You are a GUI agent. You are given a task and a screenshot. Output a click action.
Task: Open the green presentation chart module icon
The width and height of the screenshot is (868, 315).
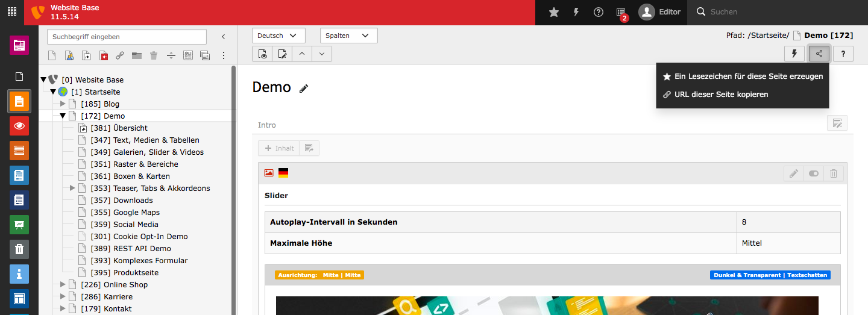[x=19, y=225]
